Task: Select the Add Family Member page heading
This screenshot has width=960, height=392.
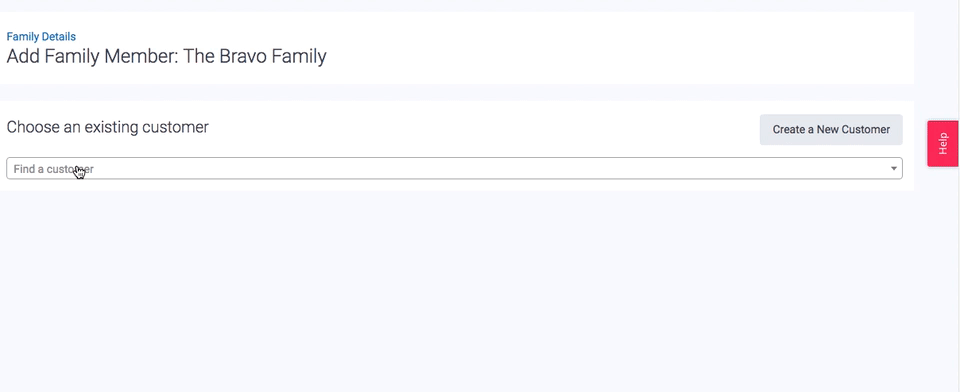Action: (166, 56)
